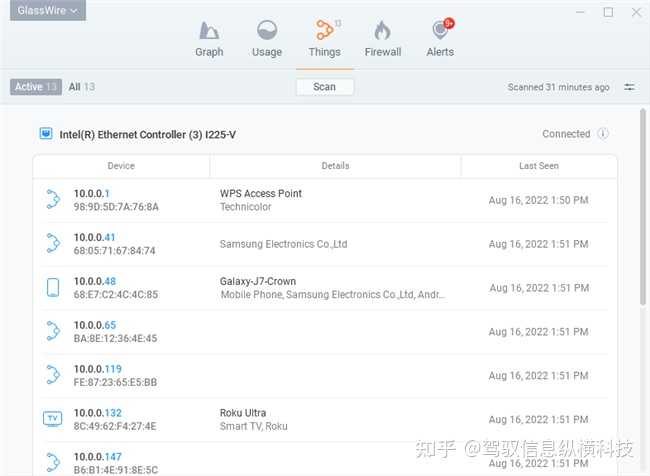The height and width of the screenshot is (476, 650).
Task: Select IP address 10.0.0.48
Action: [x=95, y=281]
